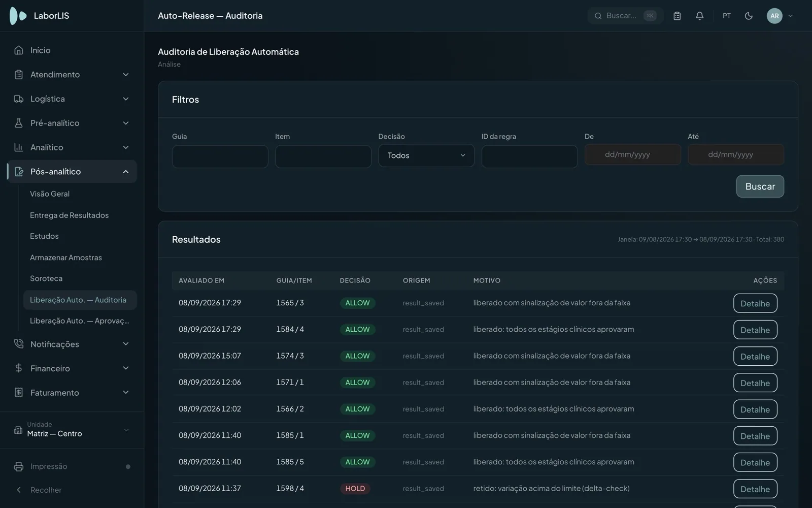Open the AR user avatar menu
Image resolution: width=812 pixels, height=508 pixels.
[774, 16]
